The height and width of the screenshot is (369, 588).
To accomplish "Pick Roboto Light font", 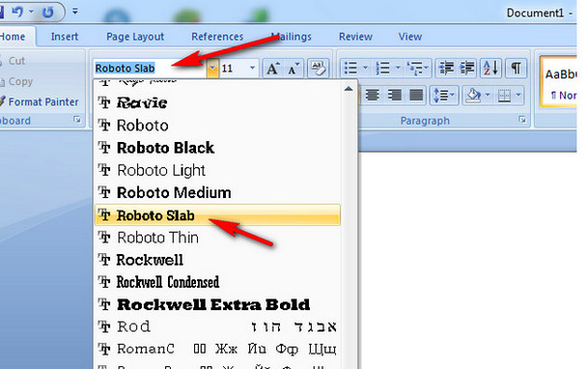I will 217,170.
